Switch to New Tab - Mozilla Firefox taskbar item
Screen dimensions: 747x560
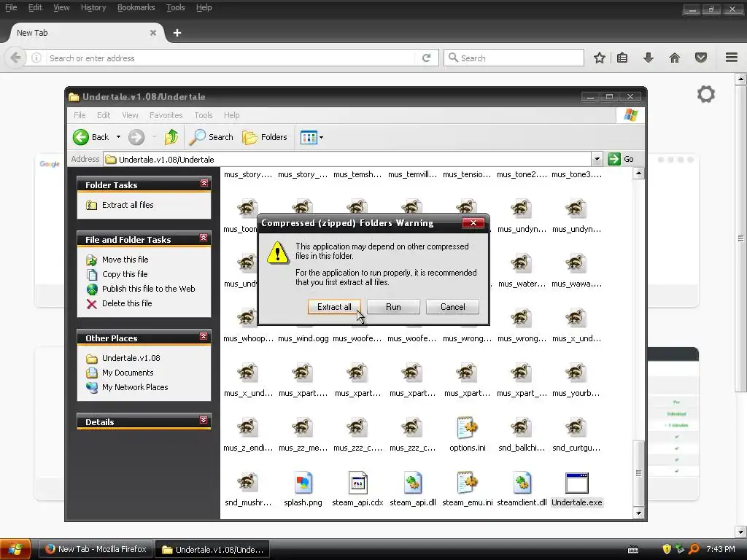pos(96,549)
